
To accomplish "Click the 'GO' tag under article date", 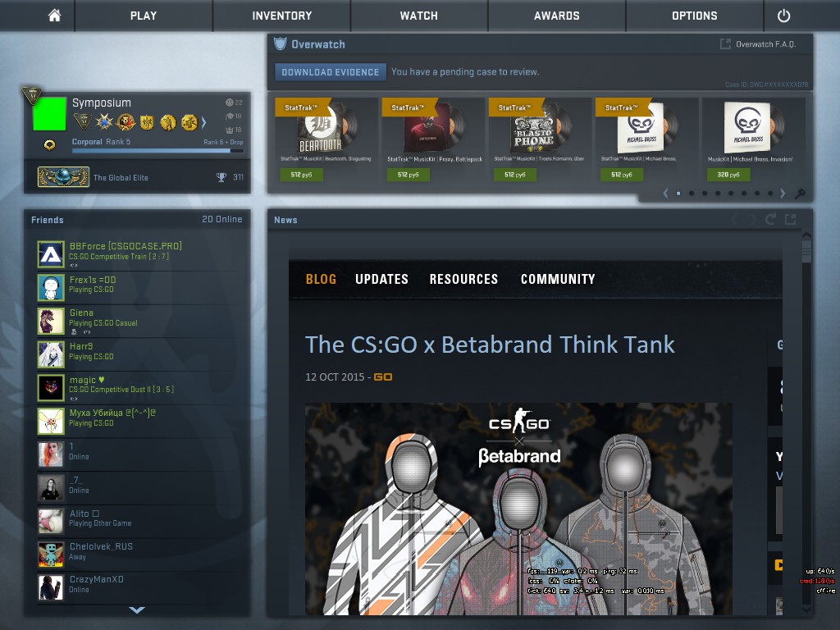I will point(382,377).
